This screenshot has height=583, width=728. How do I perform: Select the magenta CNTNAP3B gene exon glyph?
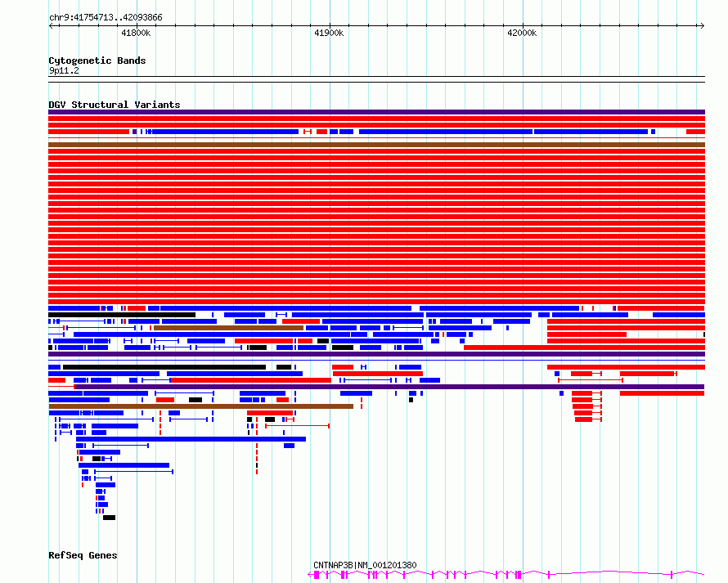point(506,575)
